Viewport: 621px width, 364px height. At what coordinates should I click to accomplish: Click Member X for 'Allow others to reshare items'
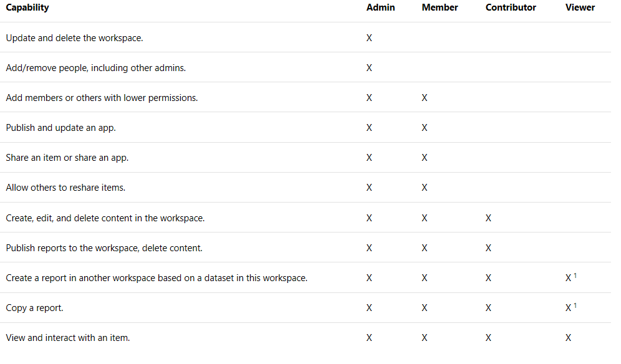point(425,188)
